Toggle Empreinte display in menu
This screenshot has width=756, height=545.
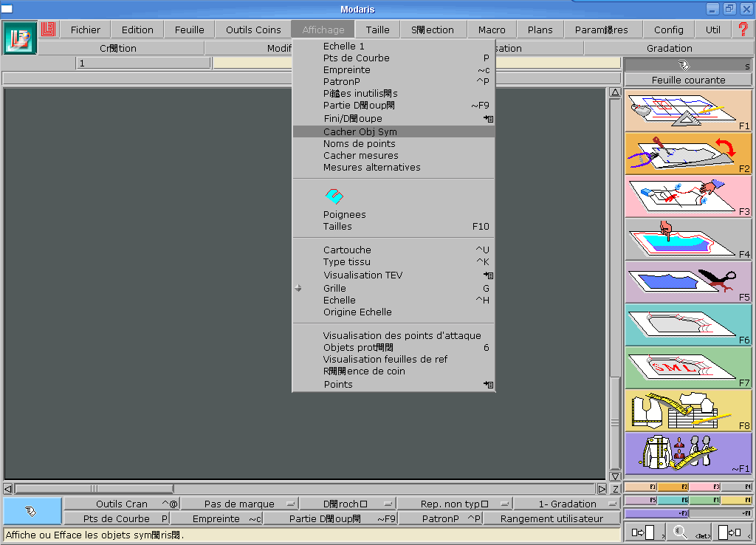coord(394,70)
